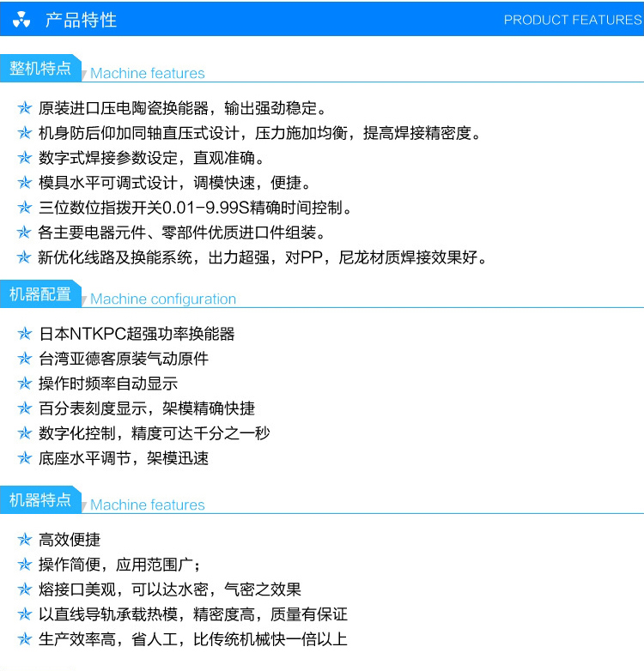Click the star icon beside 日本NTKPC超强功率换能器
Viewport: 644px width, 671px height.
24,335
